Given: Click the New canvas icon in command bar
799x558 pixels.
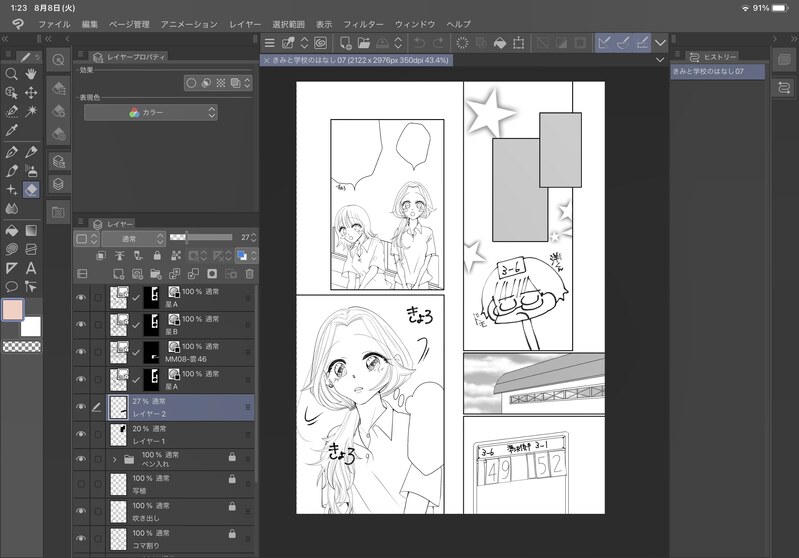Looking at the screenshot, I should 345,43.
